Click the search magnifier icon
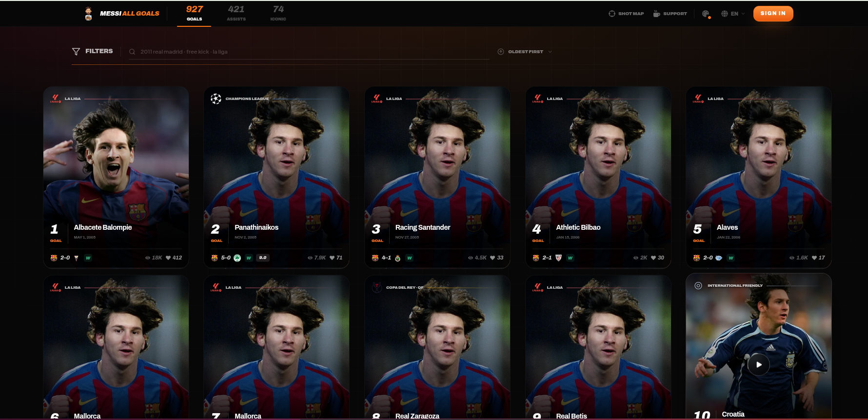 (132, 52)
